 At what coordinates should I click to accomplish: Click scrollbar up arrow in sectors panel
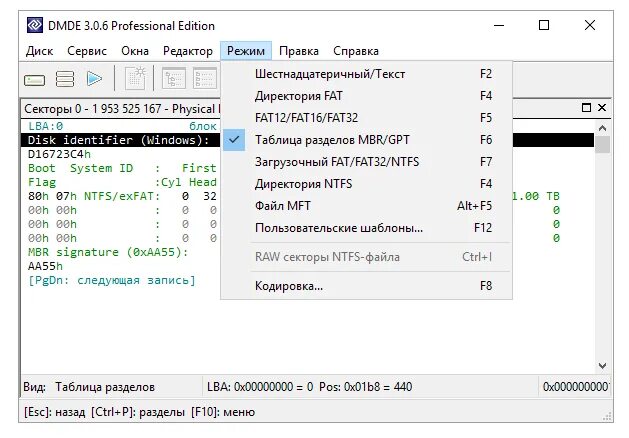(x=602, y=128)
